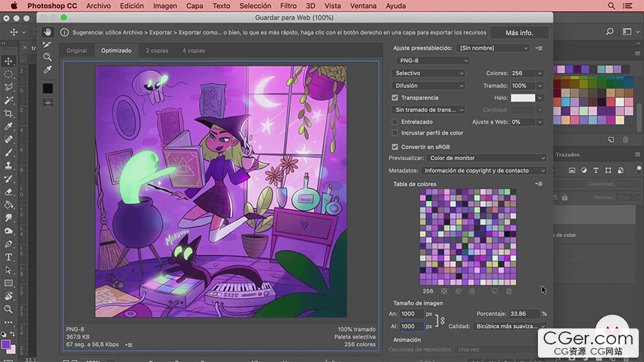Open the Metadatos dropdown
This screenshot has height=362, width=644.
pyautogui.click(x=484, y=170)
